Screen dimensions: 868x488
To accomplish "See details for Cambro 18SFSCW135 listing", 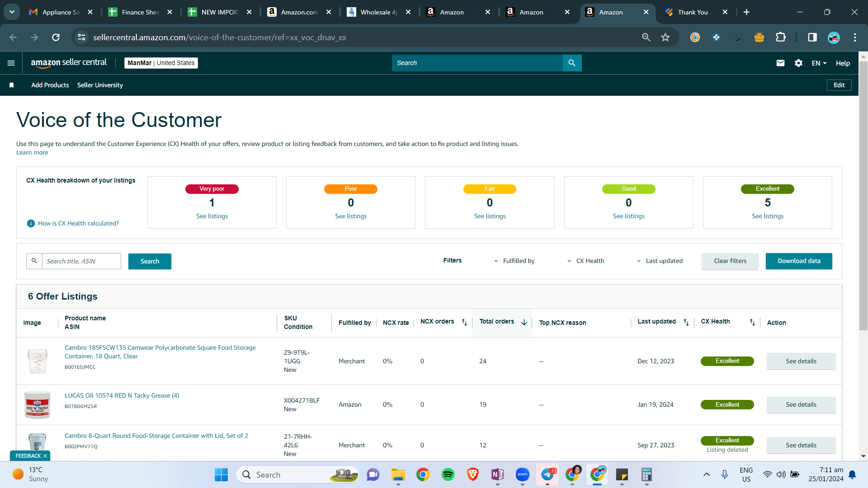I will point(801,361).
